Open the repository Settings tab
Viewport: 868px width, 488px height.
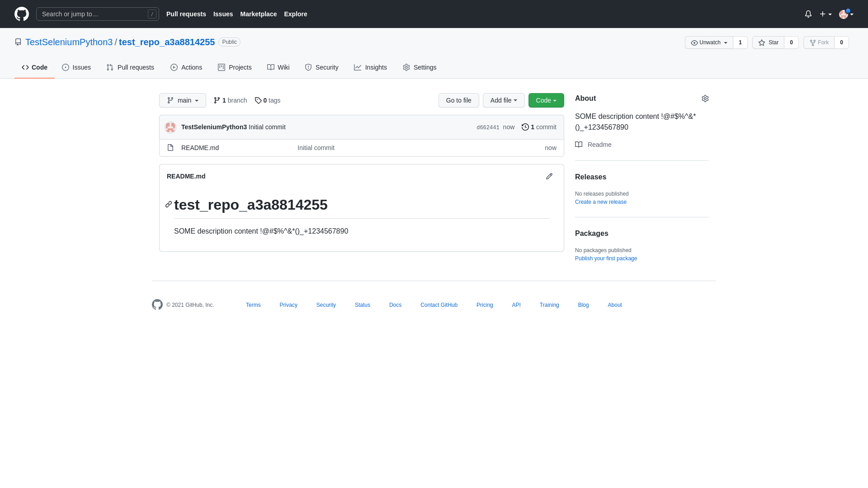pos(420,67)
